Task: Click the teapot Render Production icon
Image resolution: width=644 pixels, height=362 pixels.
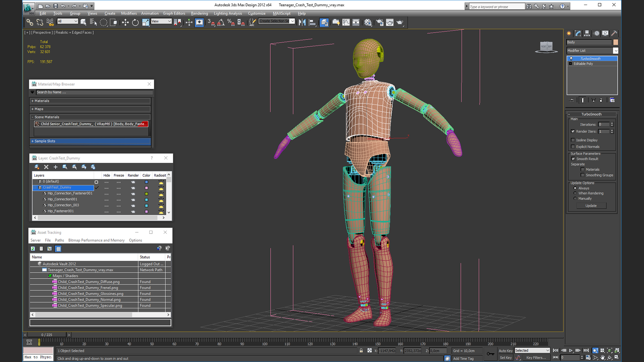Action: click(400, 22)
